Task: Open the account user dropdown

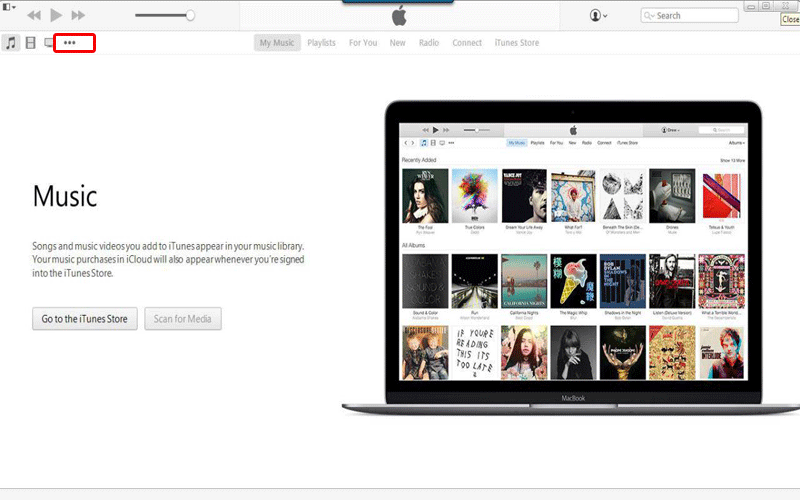Action: [x=598, y=15]
